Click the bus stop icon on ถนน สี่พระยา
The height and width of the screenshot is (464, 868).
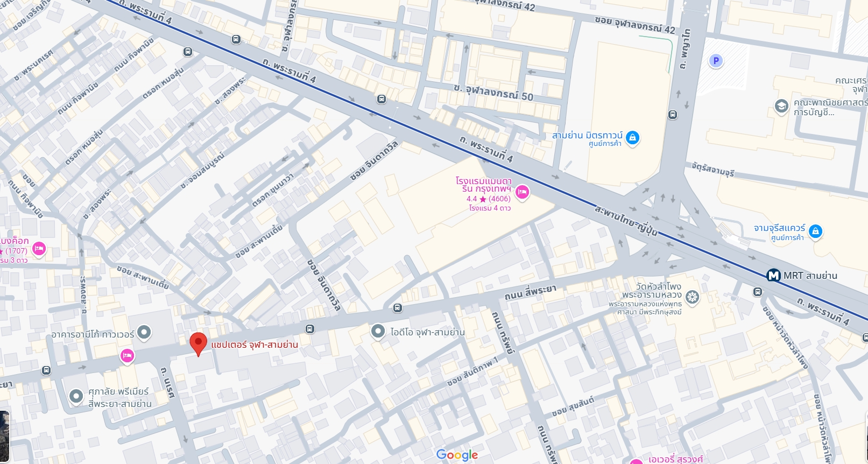point(397,308)
